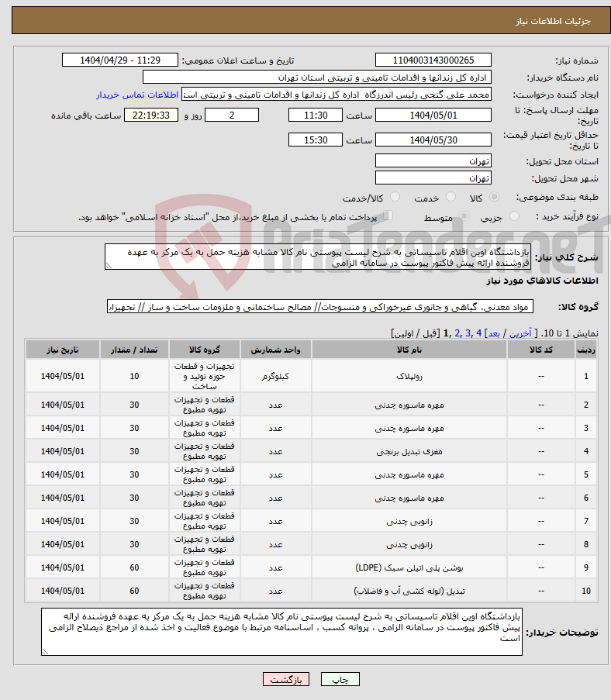The height and width of the screenshot is (700, 611).
Task: Click the delivery city field تهران
Action: coord(433,178)
